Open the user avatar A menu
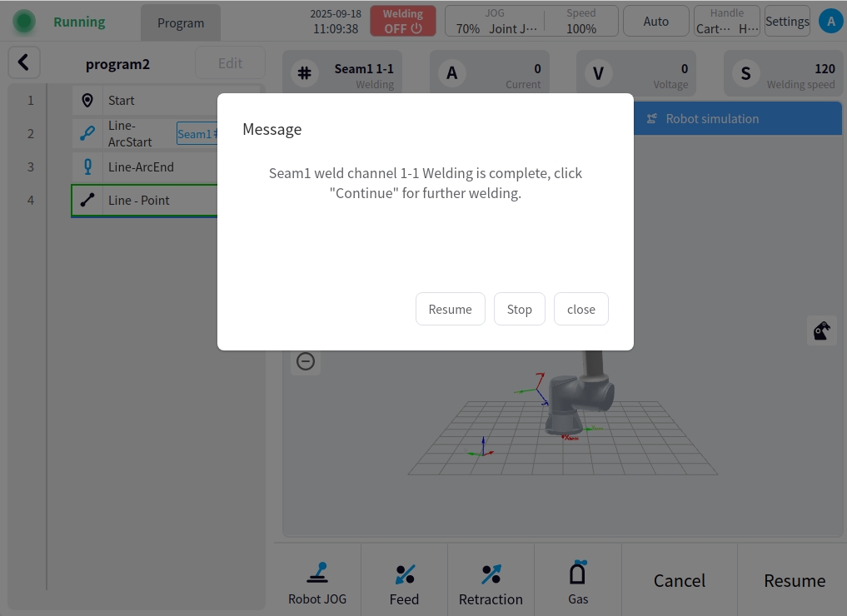Viewport: 847px width, 616px height. [x=830, y=22]
